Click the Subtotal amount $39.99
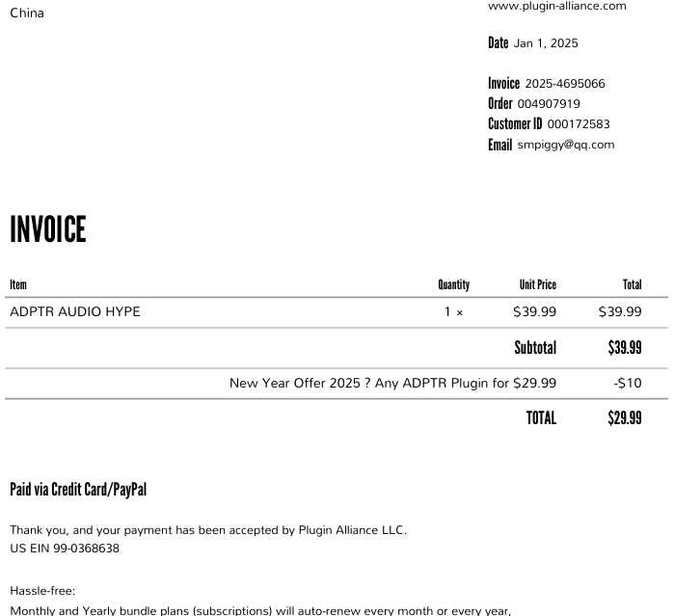Screen dimensions: 674x616 click(x=625, y=347)
